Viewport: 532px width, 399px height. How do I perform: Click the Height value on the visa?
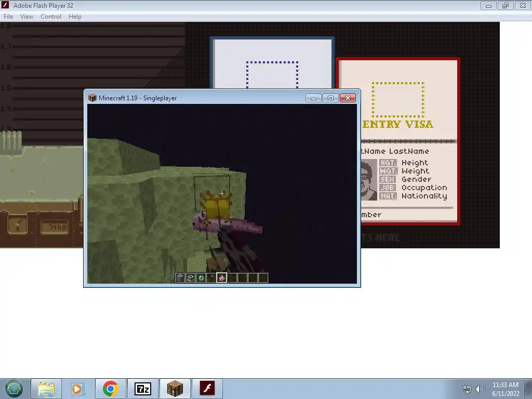pos(415,163)
